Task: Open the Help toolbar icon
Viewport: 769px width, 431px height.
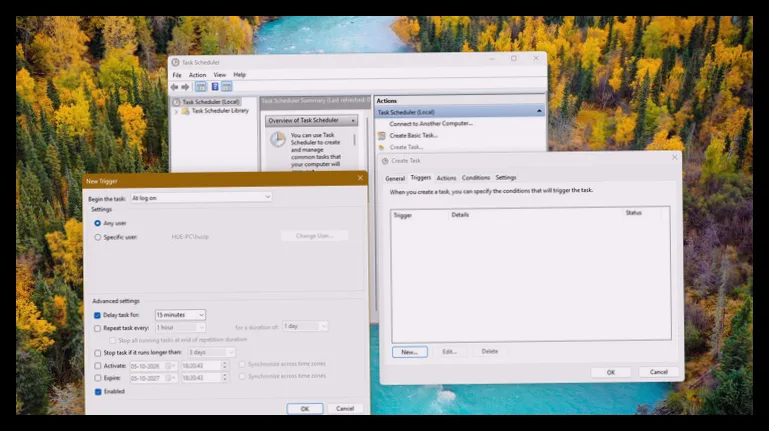Action: pos(215,87)
